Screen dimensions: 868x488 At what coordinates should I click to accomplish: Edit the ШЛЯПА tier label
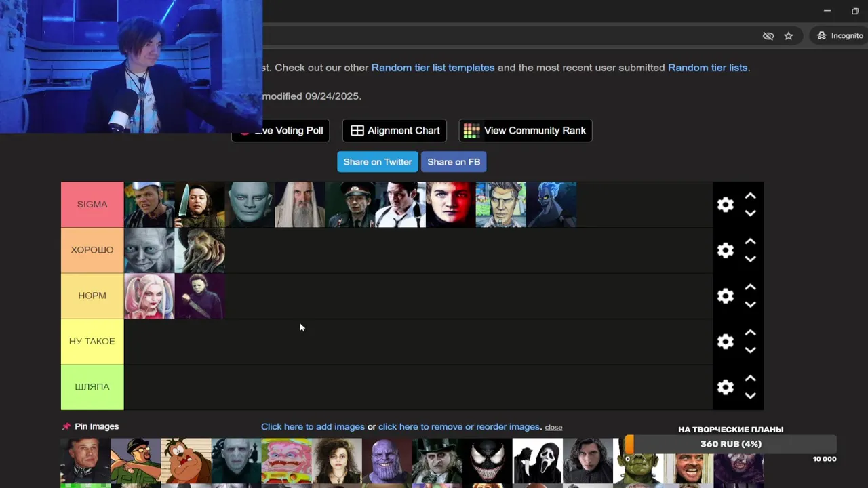click(x=92, y=387)
